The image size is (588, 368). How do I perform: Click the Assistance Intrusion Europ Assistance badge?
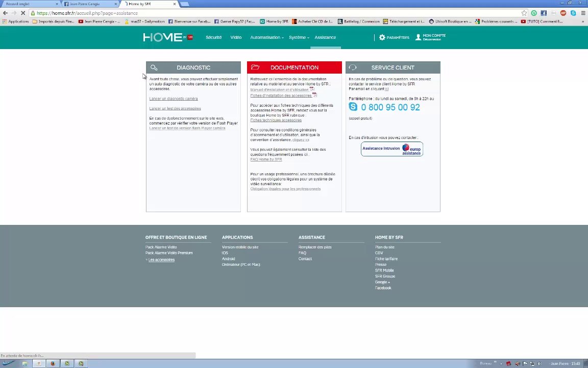coord(392,149)
